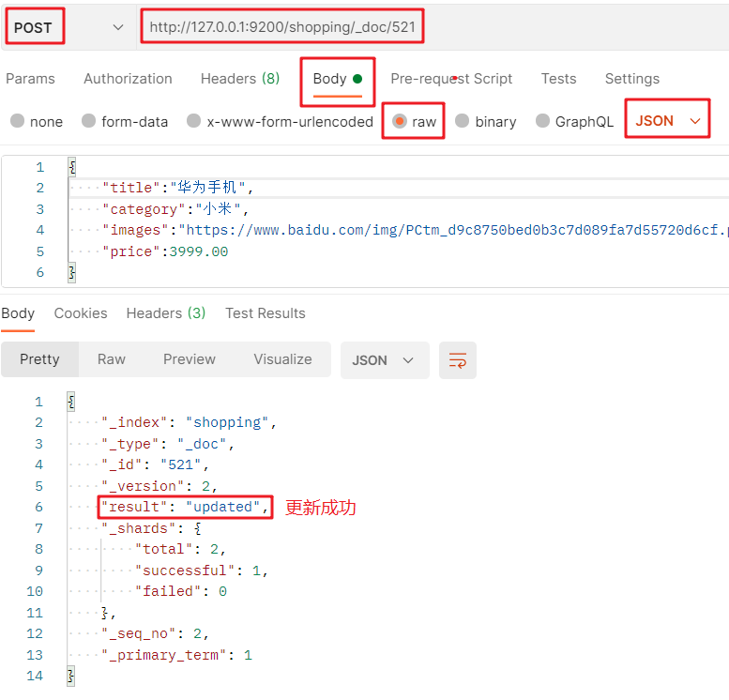The height and width of the screenshot is (700, 729).
Task: Toggle the response word wrap icon
Action: pos(458,360)
